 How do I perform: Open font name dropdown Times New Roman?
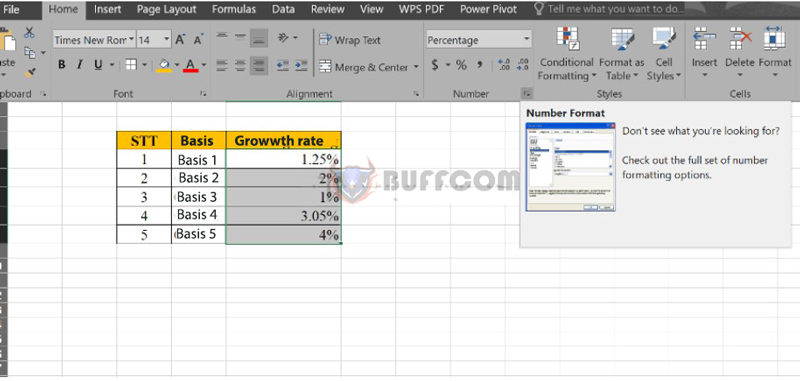(132, 40)
